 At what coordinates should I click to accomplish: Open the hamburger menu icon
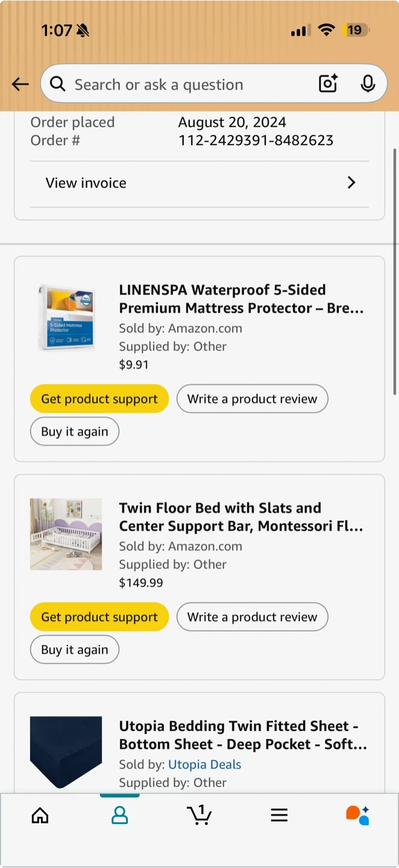279,816
